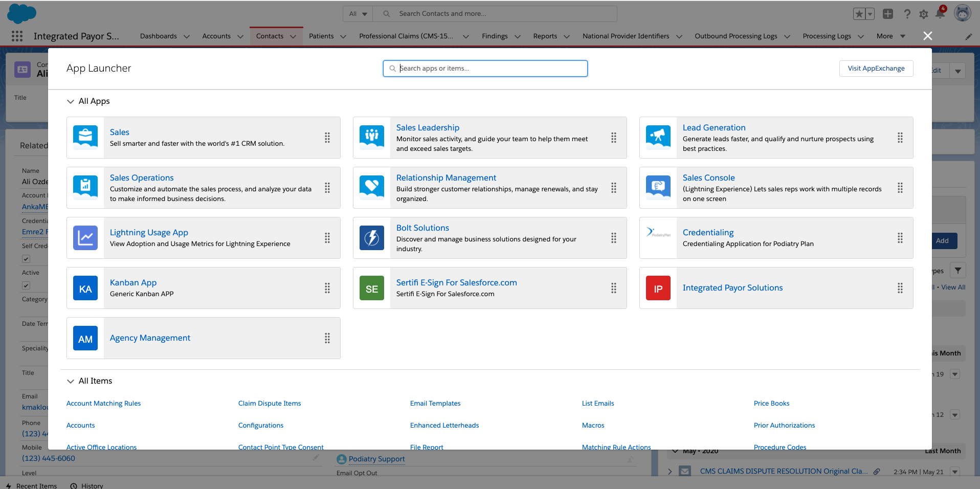Open the Patients tab dropdown arrow
This screenshot has width=980, height=489.
[343, 36]
